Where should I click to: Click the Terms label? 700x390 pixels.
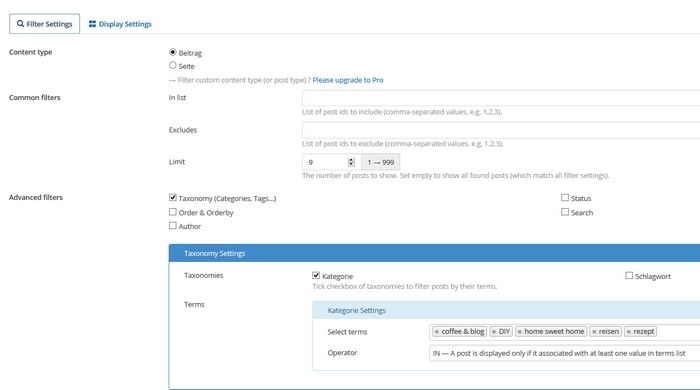pyautogui.click(x=194, y=304)
